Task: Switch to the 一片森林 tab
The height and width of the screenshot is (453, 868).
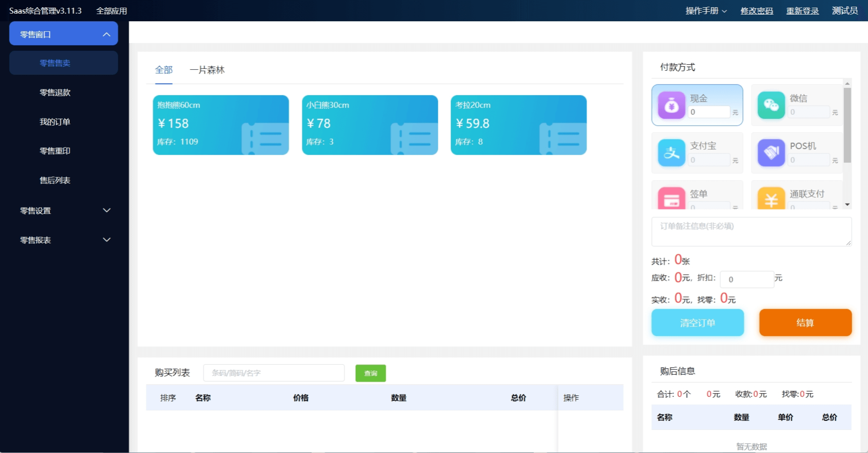Action: point(207,70)
